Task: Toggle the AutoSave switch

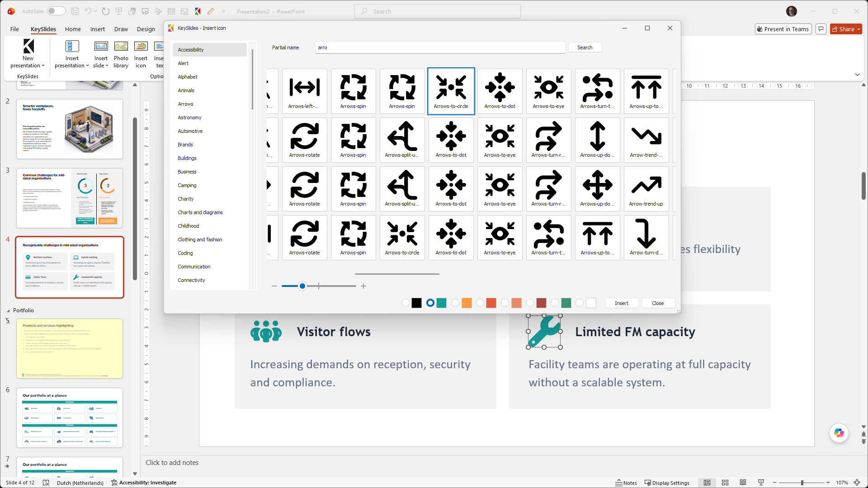Action: (x=56, y=11)
